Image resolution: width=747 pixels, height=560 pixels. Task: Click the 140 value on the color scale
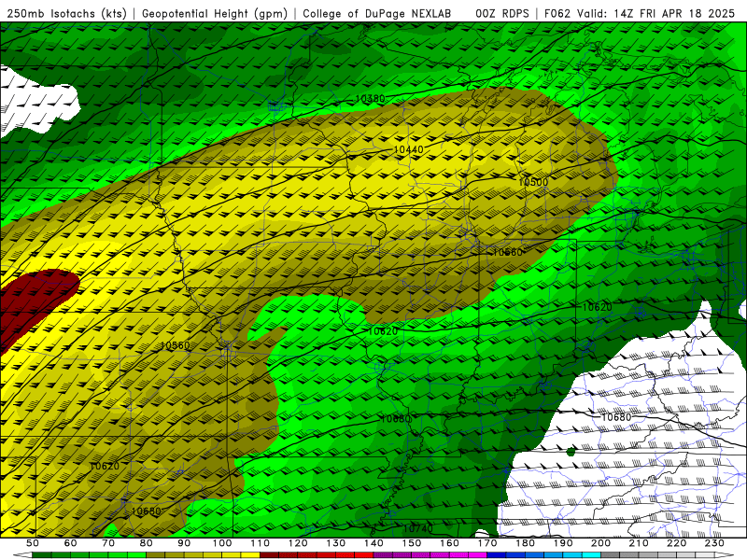tap(373, 543)
